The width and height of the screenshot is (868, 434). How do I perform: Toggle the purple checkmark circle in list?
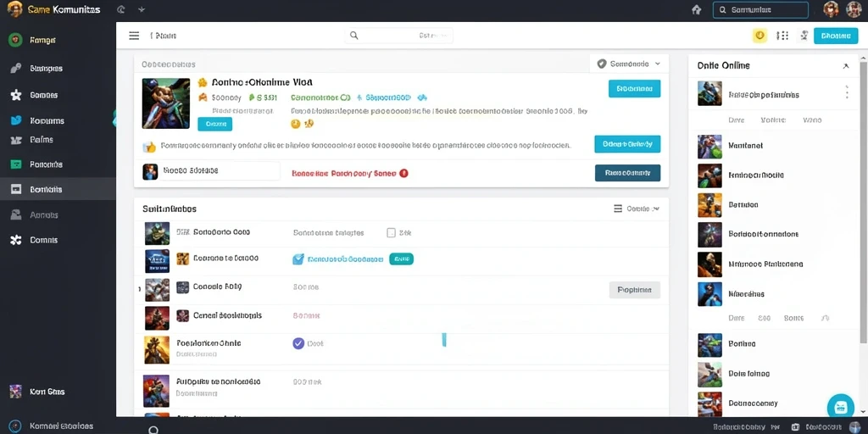pos(298,343)
